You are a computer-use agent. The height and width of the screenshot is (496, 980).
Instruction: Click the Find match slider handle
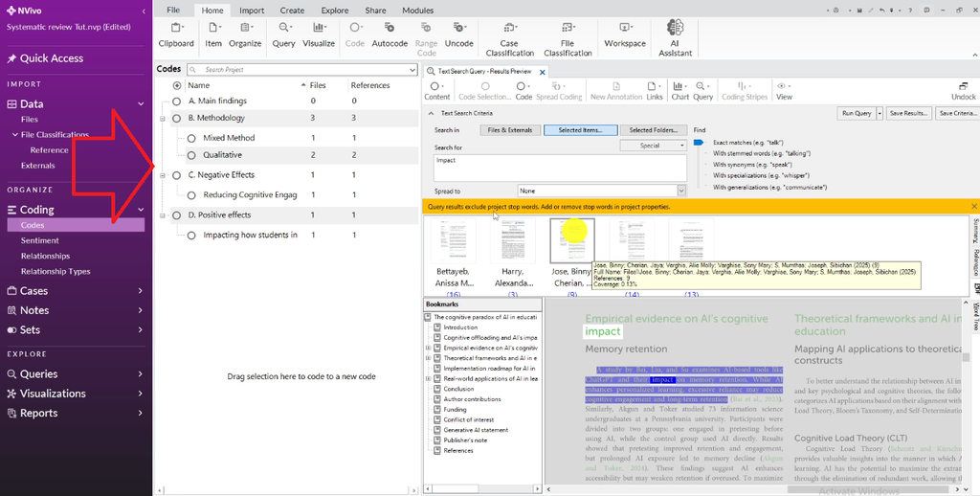(x=698, y=144)
